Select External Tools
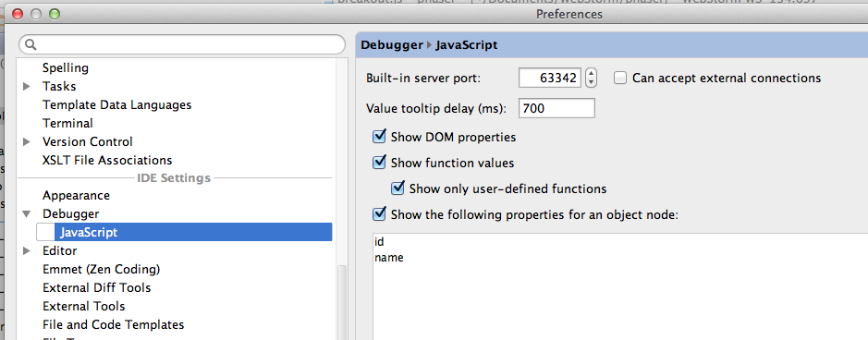Screen dimensions: 868x340 (83, 306)
